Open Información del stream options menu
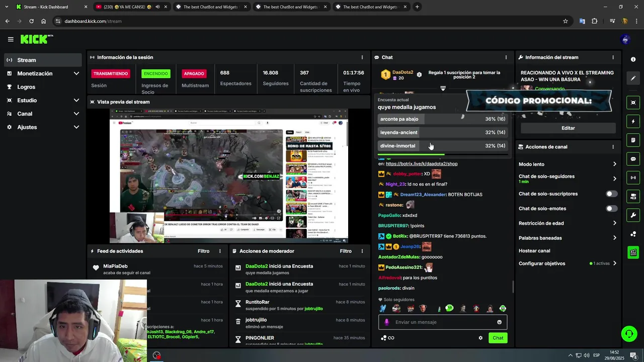This screenshot has width=644, height=362. tap(613, 57)
